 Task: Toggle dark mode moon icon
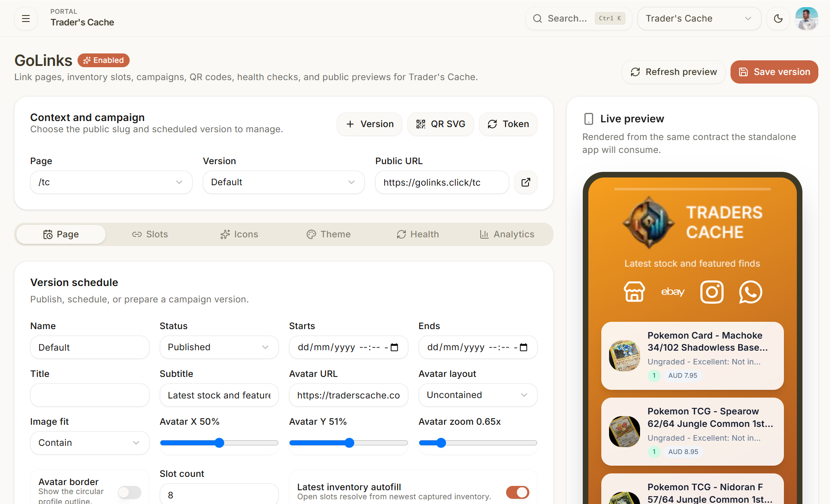[778, 19]
